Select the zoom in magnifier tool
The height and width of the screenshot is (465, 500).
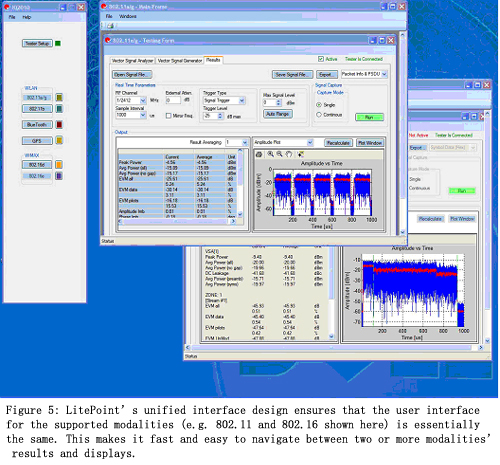[270, 154]
